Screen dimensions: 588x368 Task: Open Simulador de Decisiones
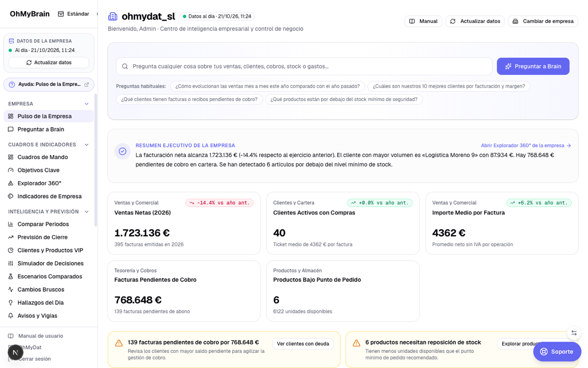tap(49, 263)
